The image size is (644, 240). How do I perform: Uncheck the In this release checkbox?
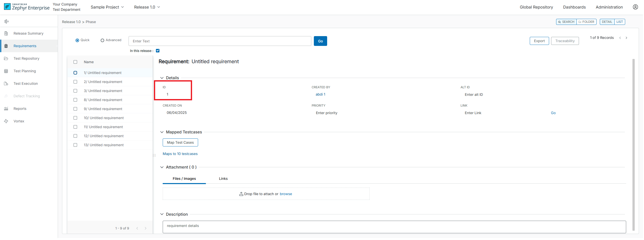tap(158, 51)
